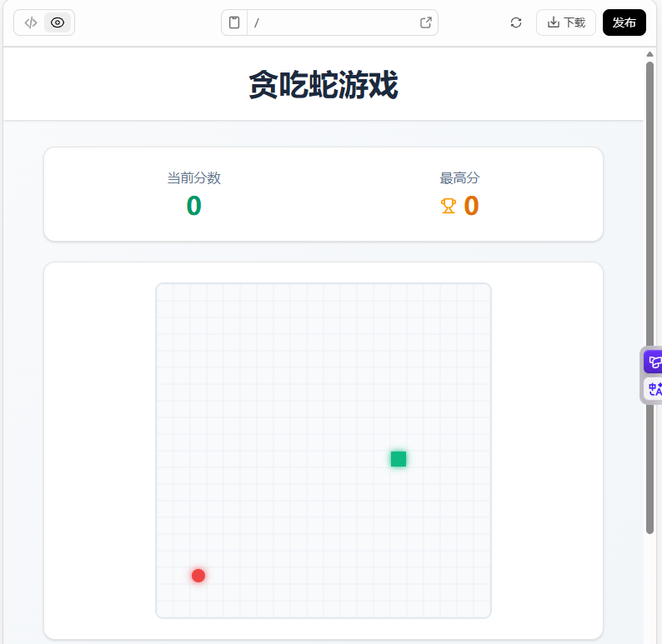662x644 pixels.
Task: Click the scrollbar up arrow
Action: coord(650,54)
